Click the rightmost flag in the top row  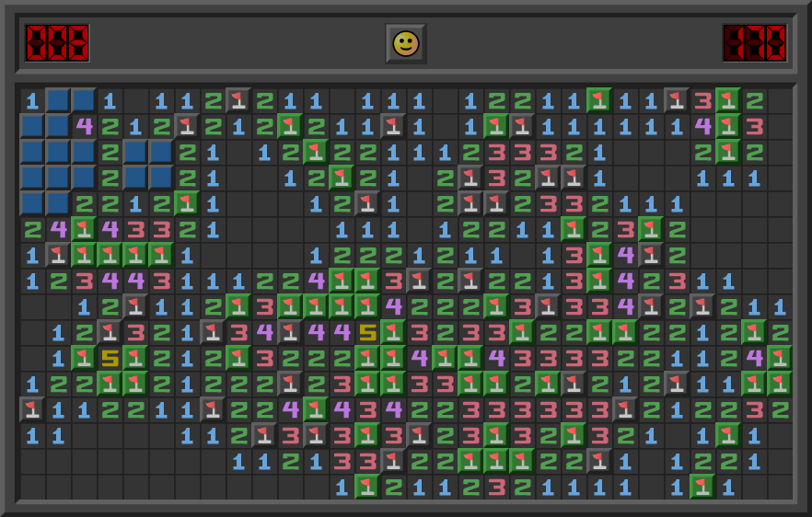(728, 100)
